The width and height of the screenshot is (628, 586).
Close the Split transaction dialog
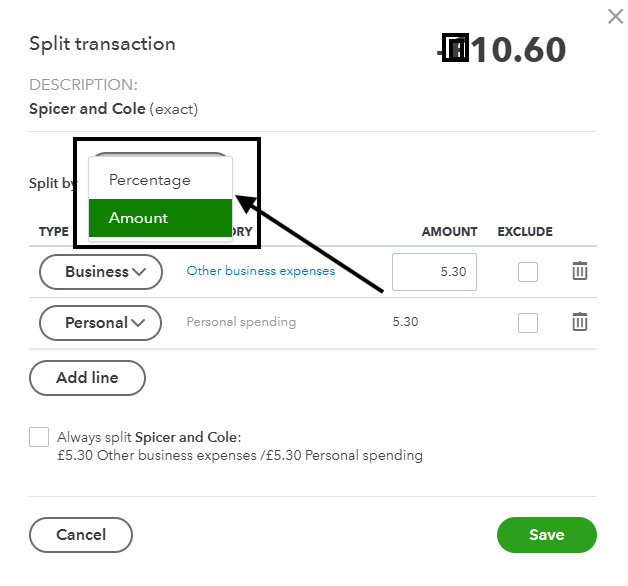[x=615, y=16]
